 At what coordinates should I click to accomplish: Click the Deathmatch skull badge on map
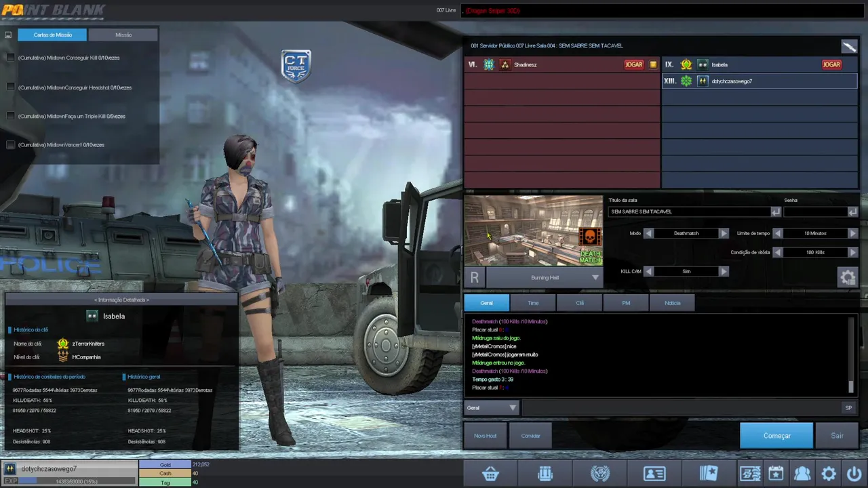590,238
